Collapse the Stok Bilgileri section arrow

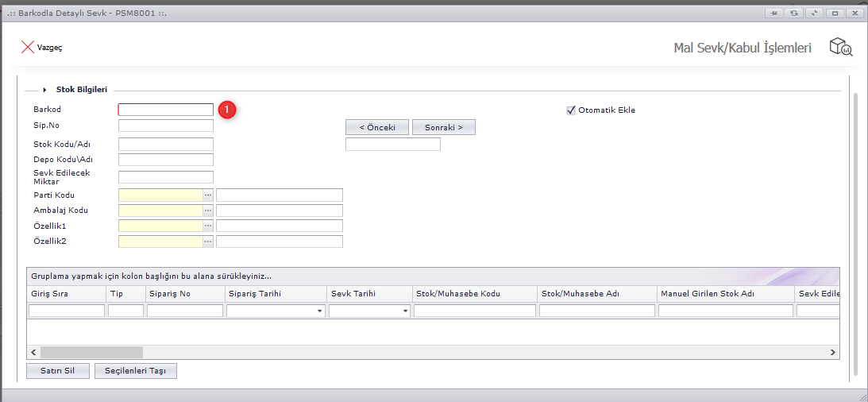click(45, 90)
